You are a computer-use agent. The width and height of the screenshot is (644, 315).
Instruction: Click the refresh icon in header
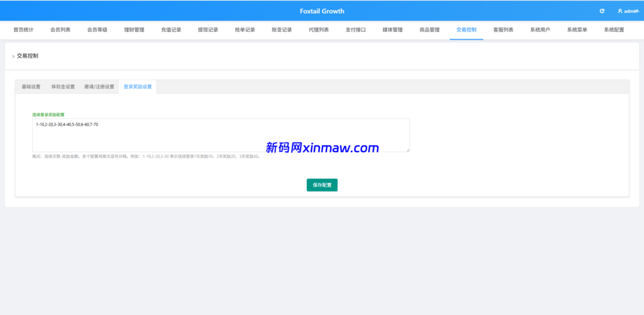pyautogui.click(x=602, y=11)
